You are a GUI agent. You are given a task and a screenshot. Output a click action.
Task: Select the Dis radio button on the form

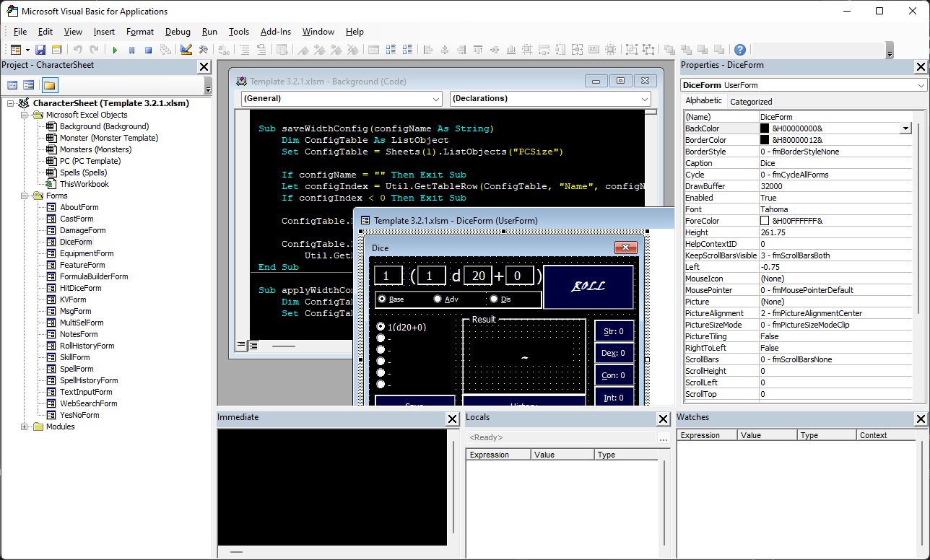pyautogui.click(x=494, y=299)
